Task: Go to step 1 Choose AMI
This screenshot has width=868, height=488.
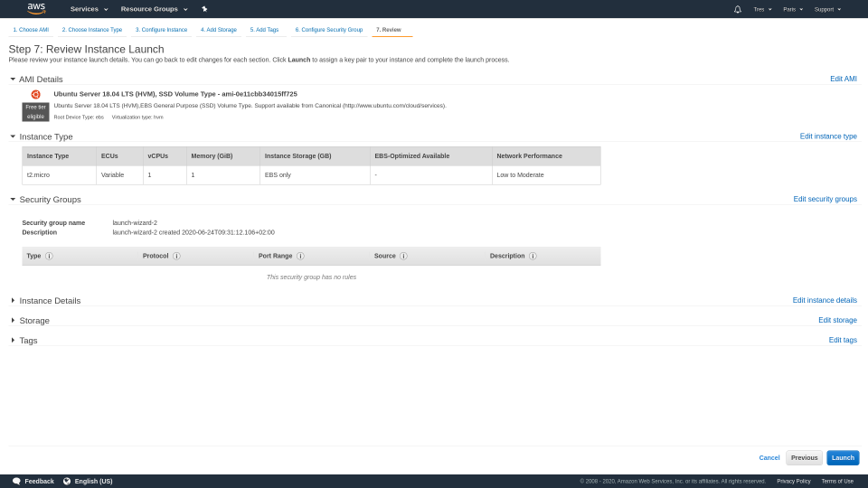Action: click(31, 30)
